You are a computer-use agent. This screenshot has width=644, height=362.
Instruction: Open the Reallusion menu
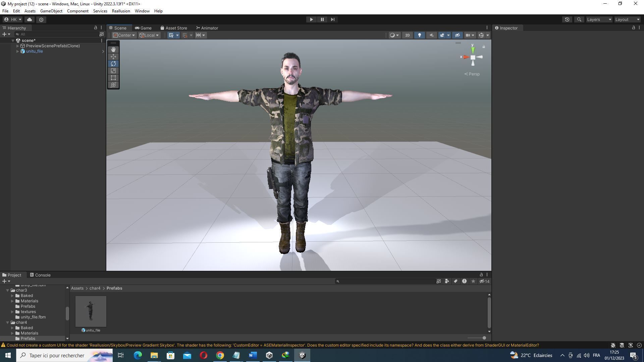(x=121, y=11)
